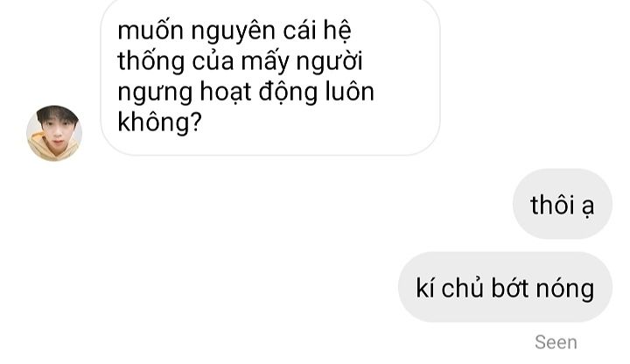
Task: Click the word 'muốn' in the received message
Action: (x=150, y=31)
